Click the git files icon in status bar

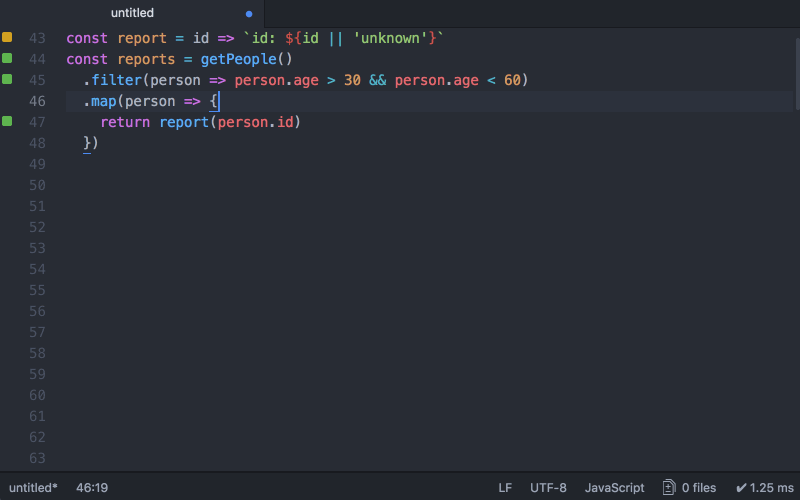669,488
